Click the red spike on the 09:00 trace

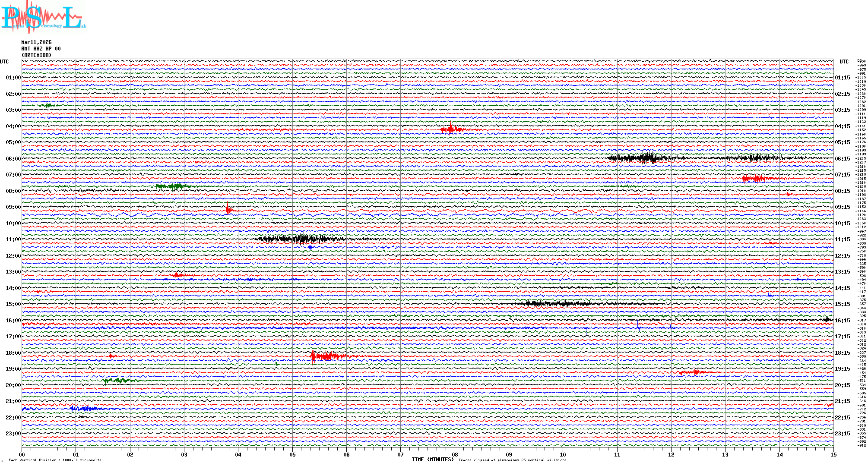tap(228, 210)
